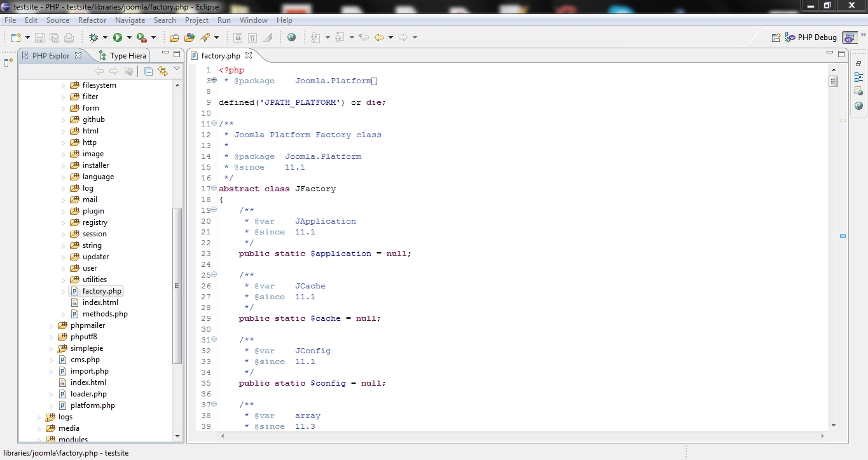Image resolution: width=868 pixels, height=460 pixels.
Task: Open the Refactor menu
Action: 92,20
